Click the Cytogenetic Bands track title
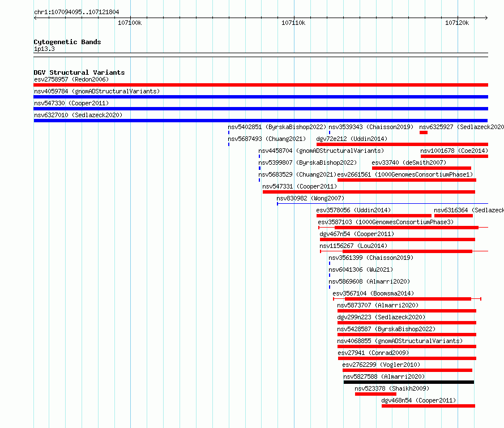Screen dimensions: 504x428 [67, 42]
